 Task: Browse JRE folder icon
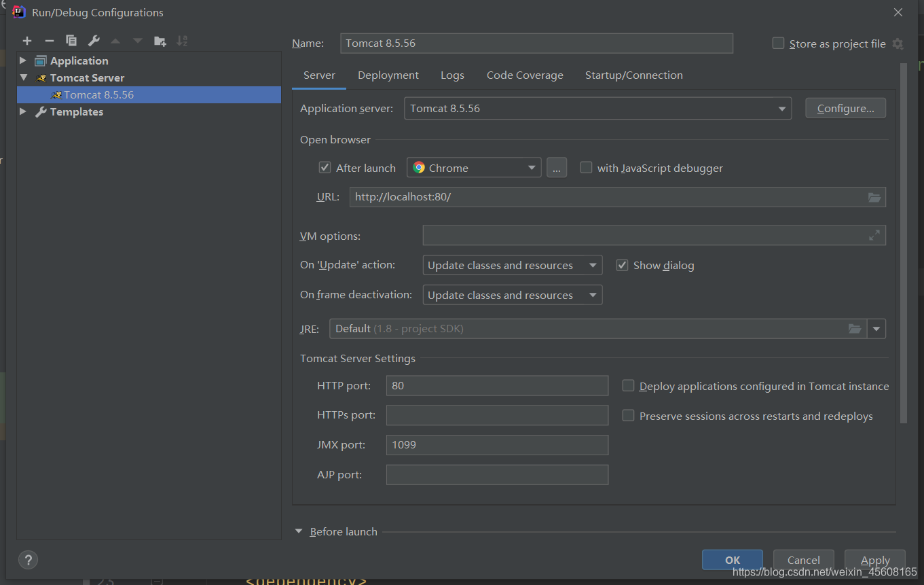(855, 329)
